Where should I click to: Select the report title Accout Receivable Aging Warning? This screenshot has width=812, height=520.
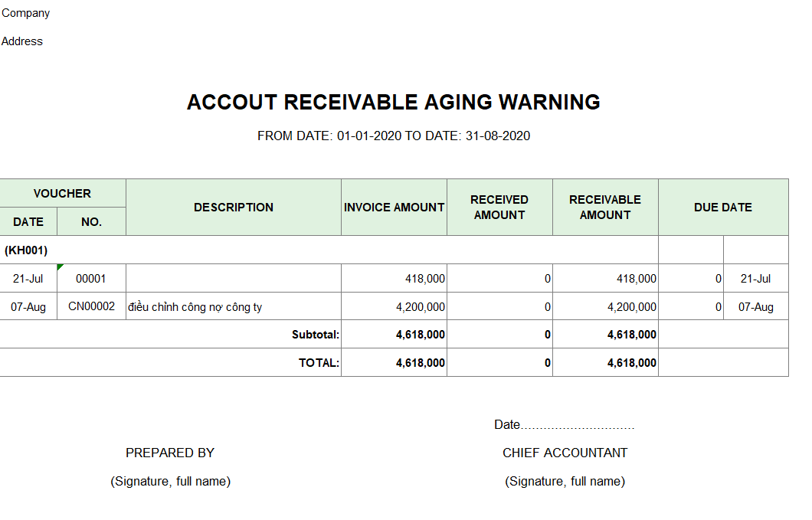tap(394, 102)
